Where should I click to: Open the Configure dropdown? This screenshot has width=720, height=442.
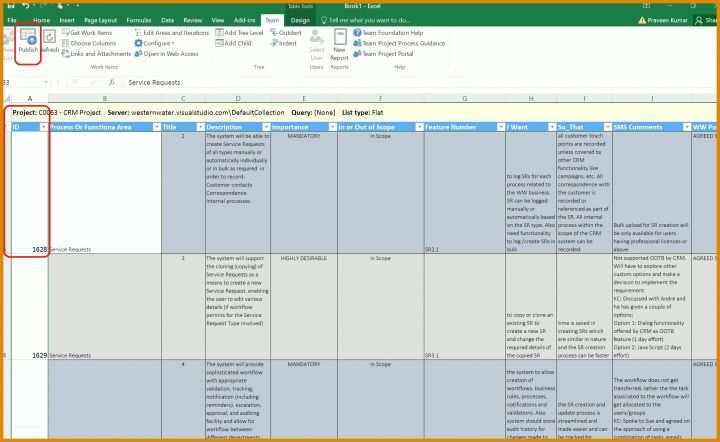click(x=154, y=43)
